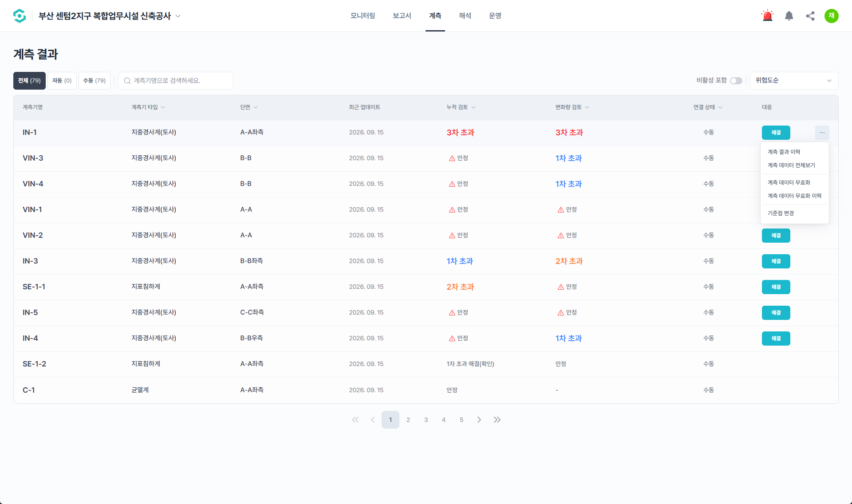This screenshot has height=504, width=852.
Task: Go to the next page arrow
Action: 479,420
